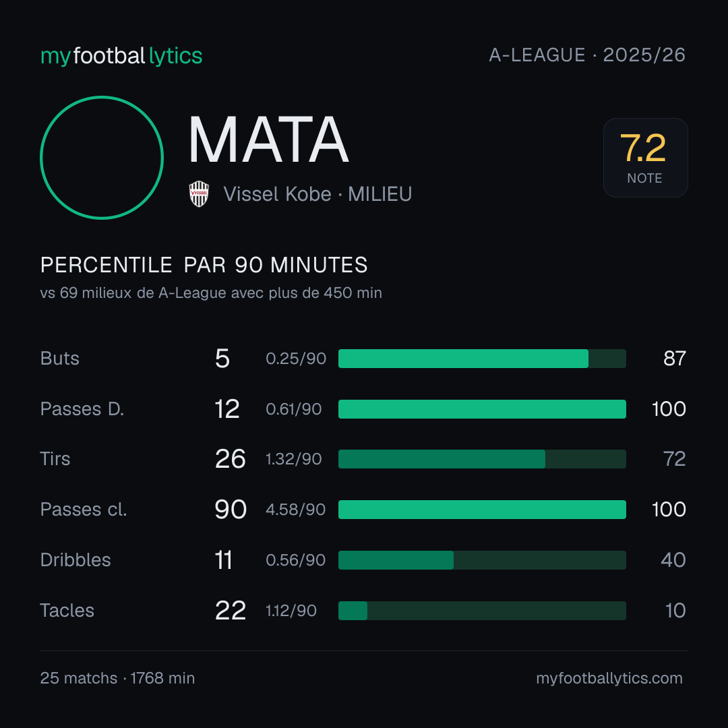
Task: Open the 7.2 NOTE rating badge
Action: coord(645,158)
